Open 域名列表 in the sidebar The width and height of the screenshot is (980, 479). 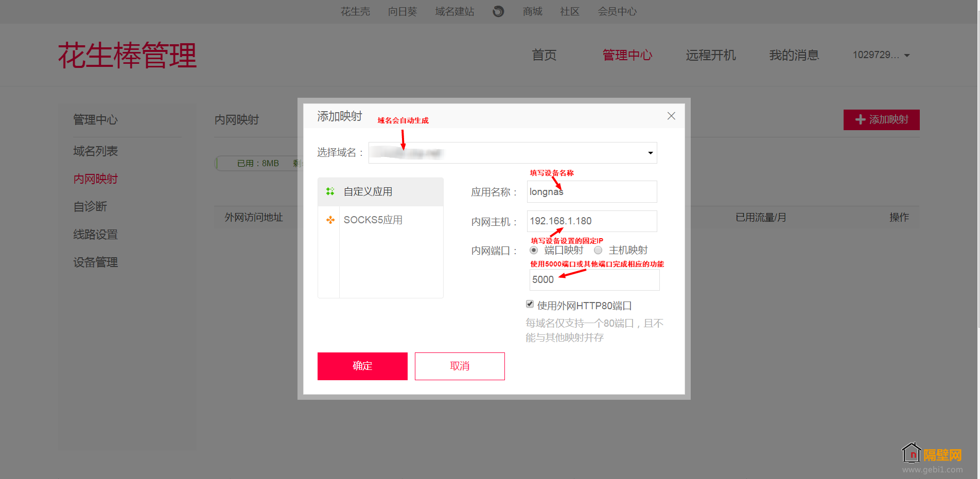point(95,151)
